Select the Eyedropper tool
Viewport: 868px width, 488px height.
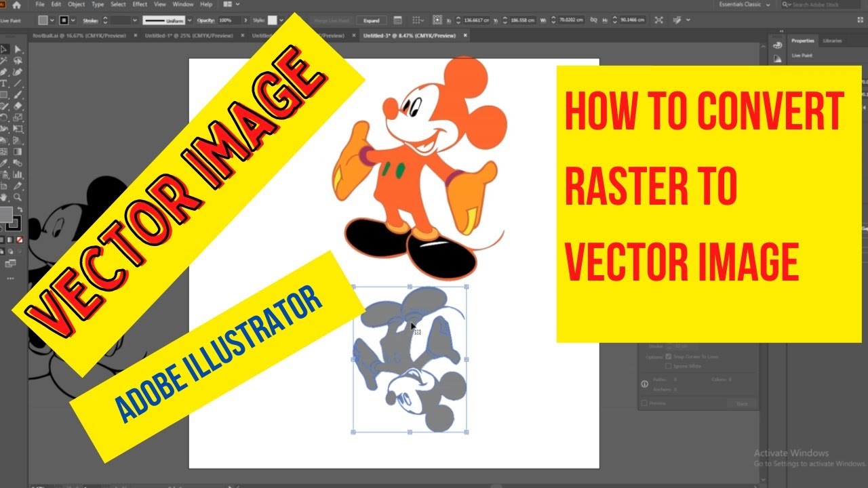5,163
